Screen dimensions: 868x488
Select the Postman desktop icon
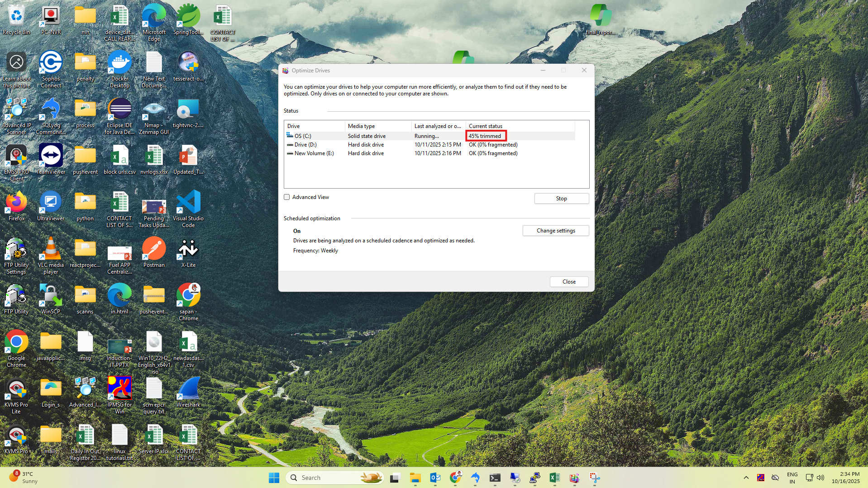click(x=154, y=252)
